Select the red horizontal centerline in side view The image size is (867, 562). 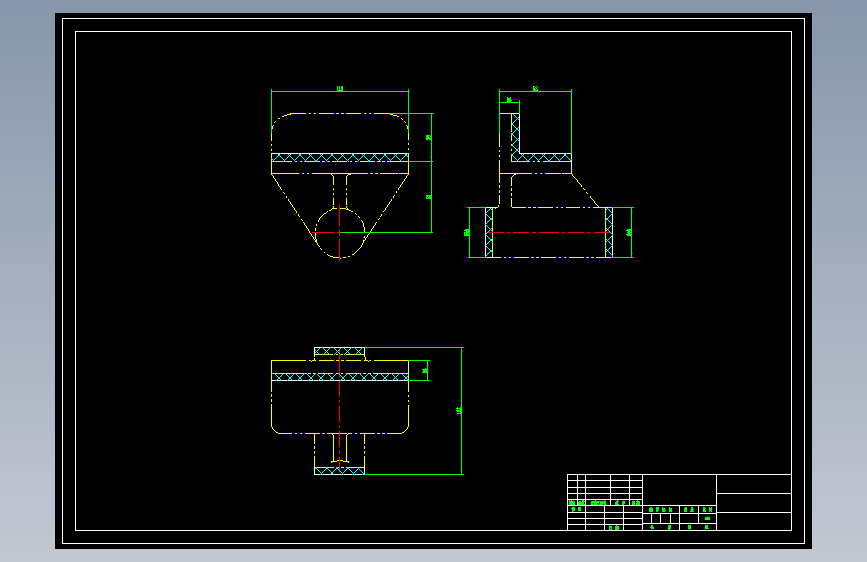(549, 232)
